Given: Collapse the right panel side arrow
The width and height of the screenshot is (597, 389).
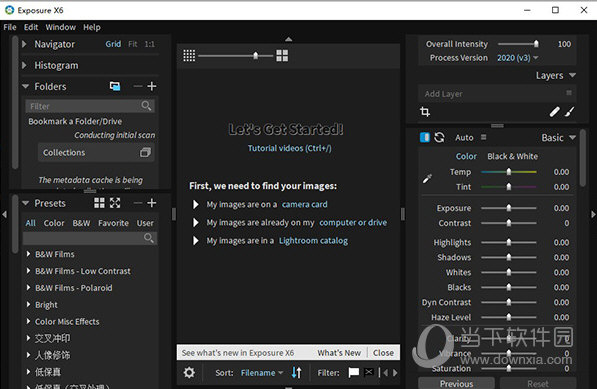Looking at the screenshot, I should coord(593,215).
